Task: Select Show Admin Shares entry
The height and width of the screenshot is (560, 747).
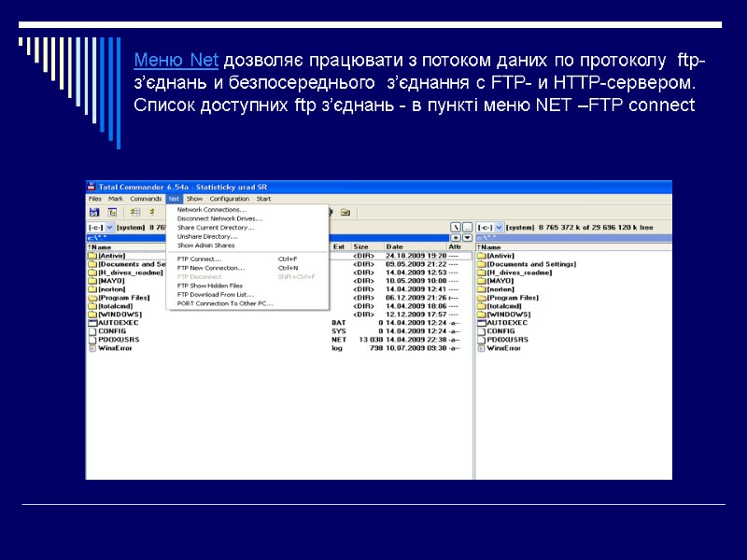Action: [247, 245]
